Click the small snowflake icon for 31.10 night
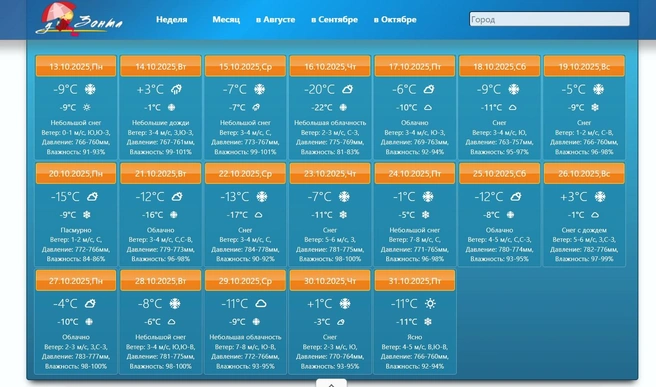Screen dimensions: 656x387 tap(428, 322)
